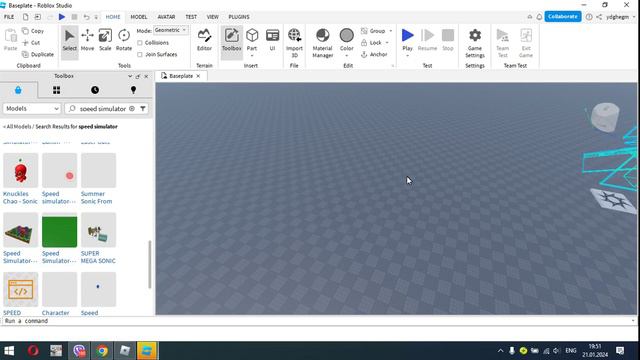Click the Color tool
This screenshot has width=640, height=360.
(x=347, y=39)
